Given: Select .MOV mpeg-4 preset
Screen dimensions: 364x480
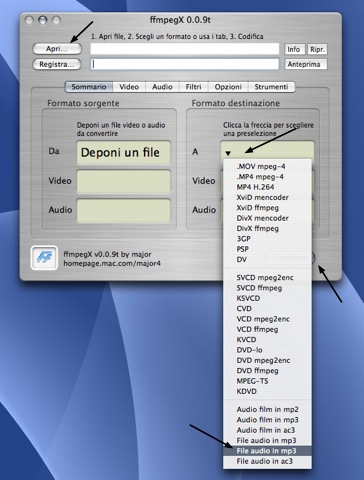Looking at the screenshot, I should pos(267,166).
